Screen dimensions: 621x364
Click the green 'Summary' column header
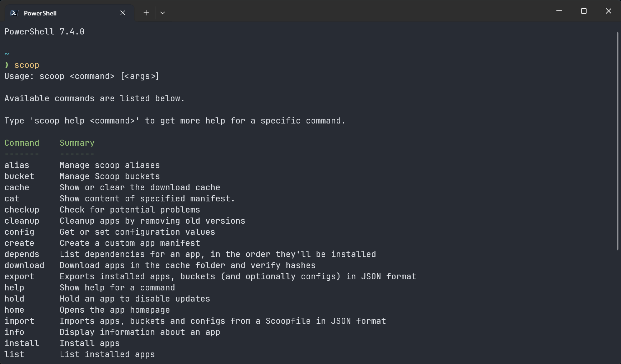click(x=77, y=143)
